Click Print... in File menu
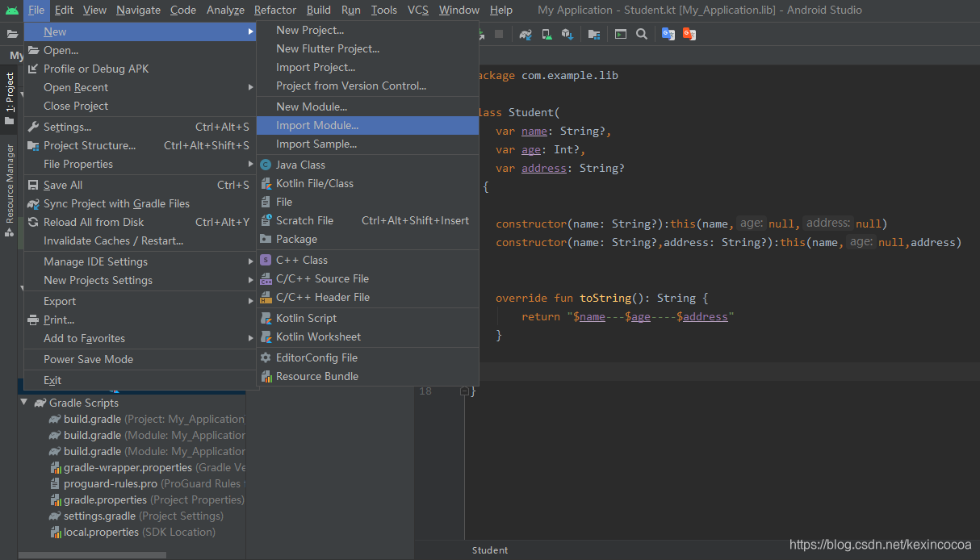 point(140,320)
